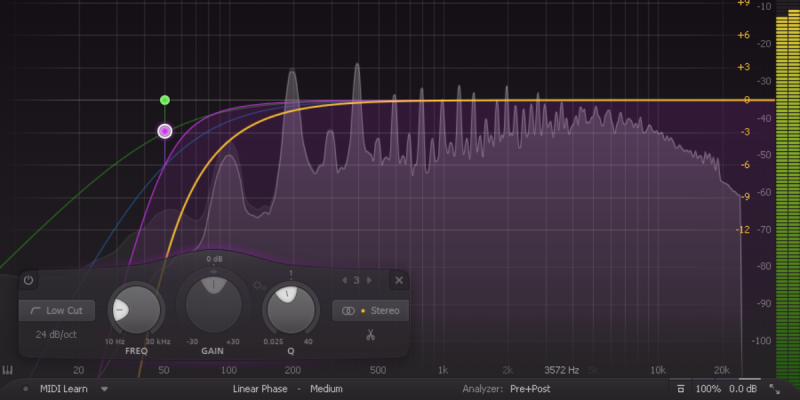Select previous band with left arrow
This screenshot has height=400, width=800.
pos(343,280)
